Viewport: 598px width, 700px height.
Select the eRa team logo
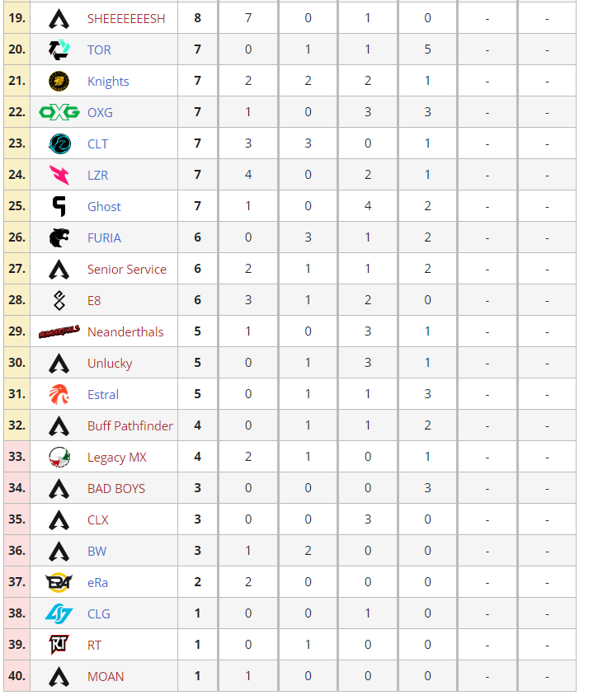coord(59,582)
